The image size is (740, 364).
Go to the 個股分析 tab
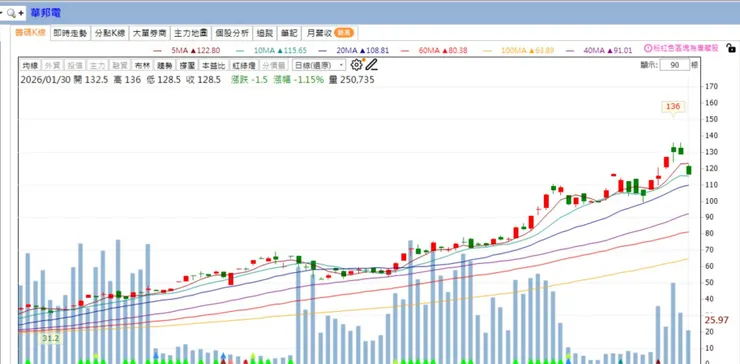click(232, 33)
